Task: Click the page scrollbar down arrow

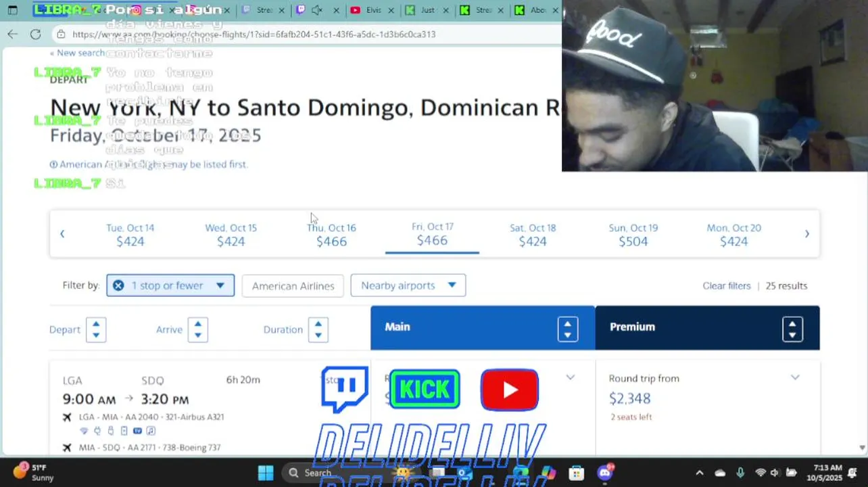Action: coord(862,448)
